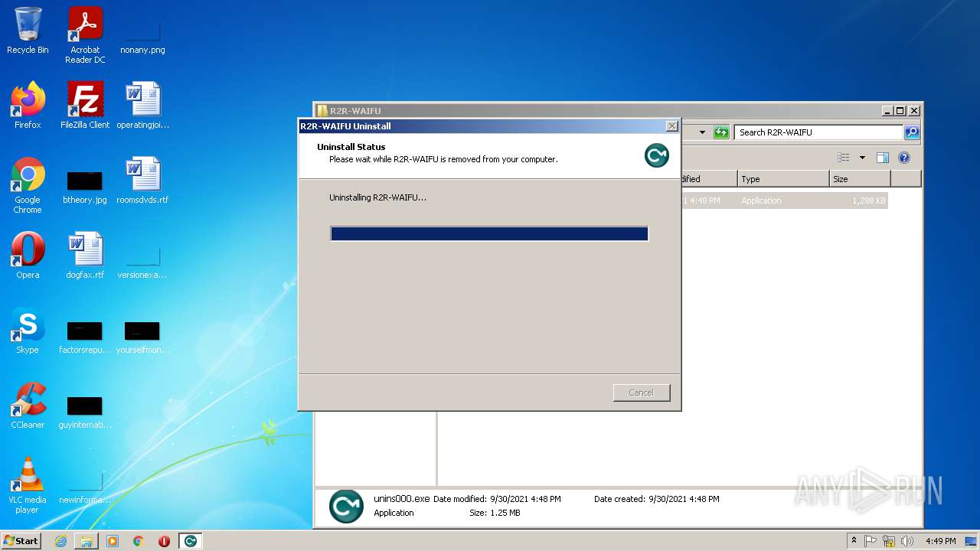Image resolution: width=980 pixels, height=551 pixels.
Task: Click the 1,288 KB size cell
Action: [x=869, y=201]
